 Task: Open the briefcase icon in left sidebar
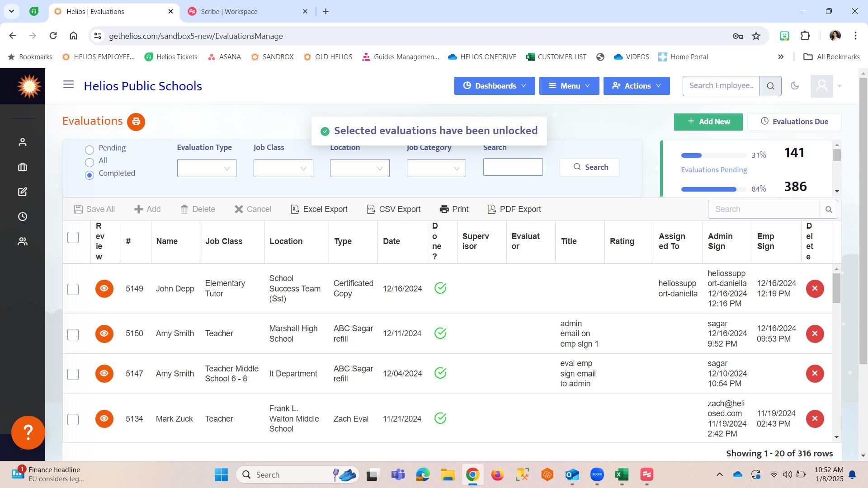pos(23,167)
